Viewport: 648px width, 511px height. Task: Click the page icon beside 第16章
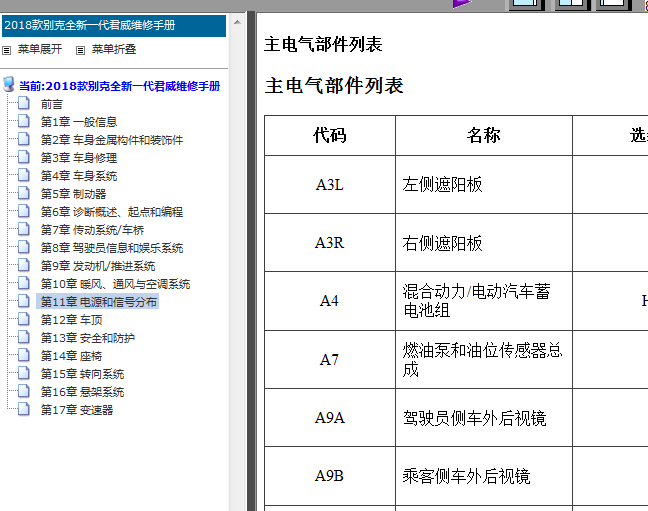tap(24, 391)
